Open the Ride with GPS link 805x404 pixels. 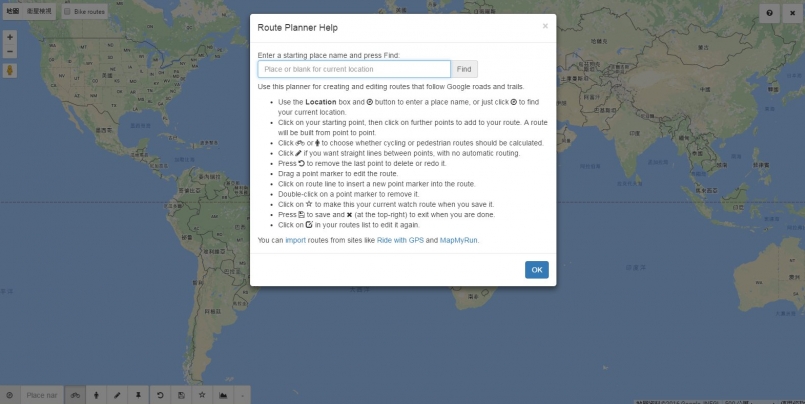[x=400, y=240]
